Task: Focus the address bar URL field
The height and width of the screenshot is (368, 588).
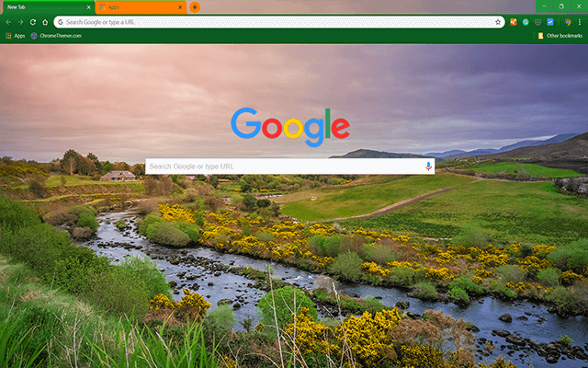Action: (x=279, y=22)
